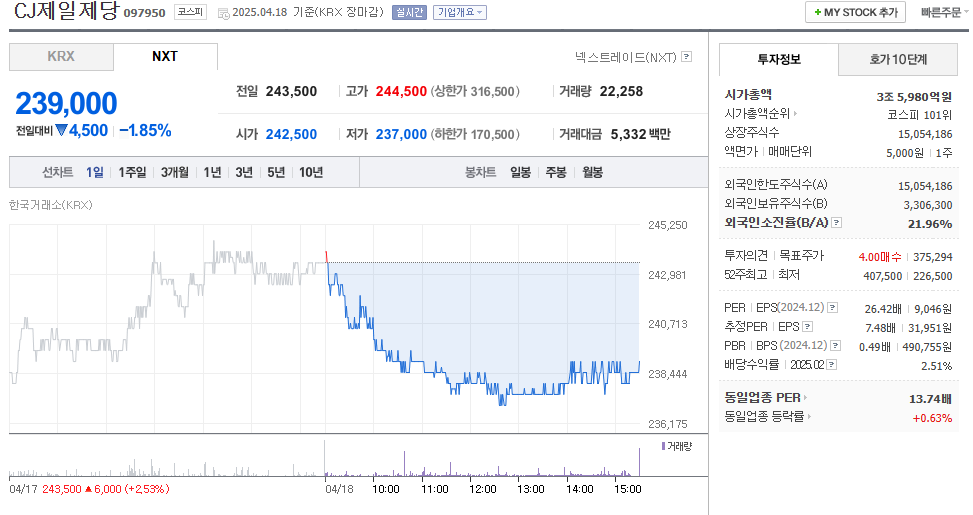Click help icon beside 추정PER EPS
The width and height of the screenshot is (973, 515).
point(807,327)
